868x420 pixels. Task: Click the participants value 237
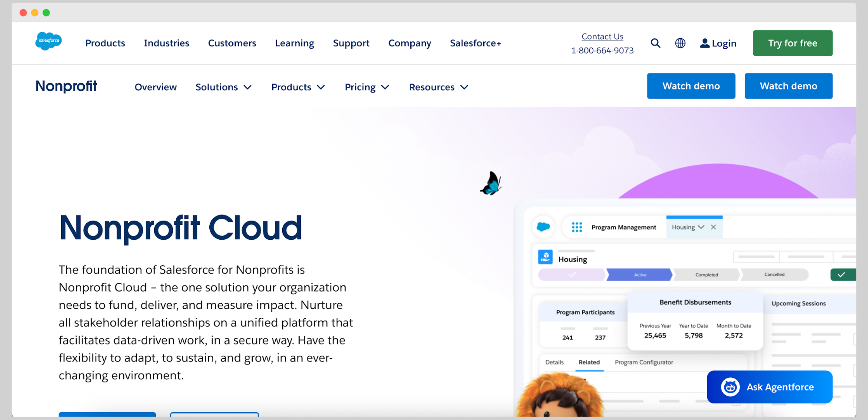(x=600, y=337)
